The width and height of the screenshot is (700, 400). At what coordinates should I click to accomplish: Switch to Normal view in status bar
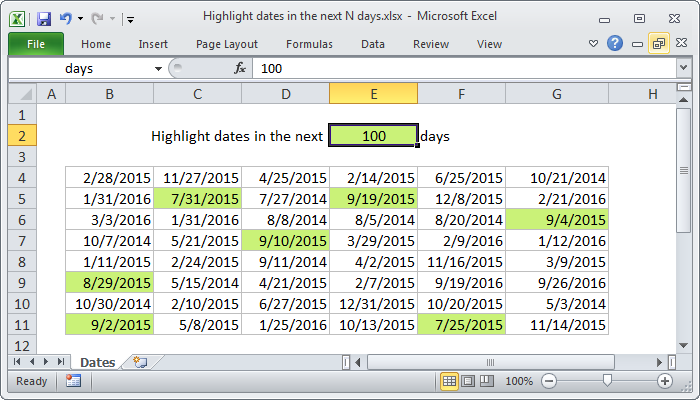click(x=450, y=381)
